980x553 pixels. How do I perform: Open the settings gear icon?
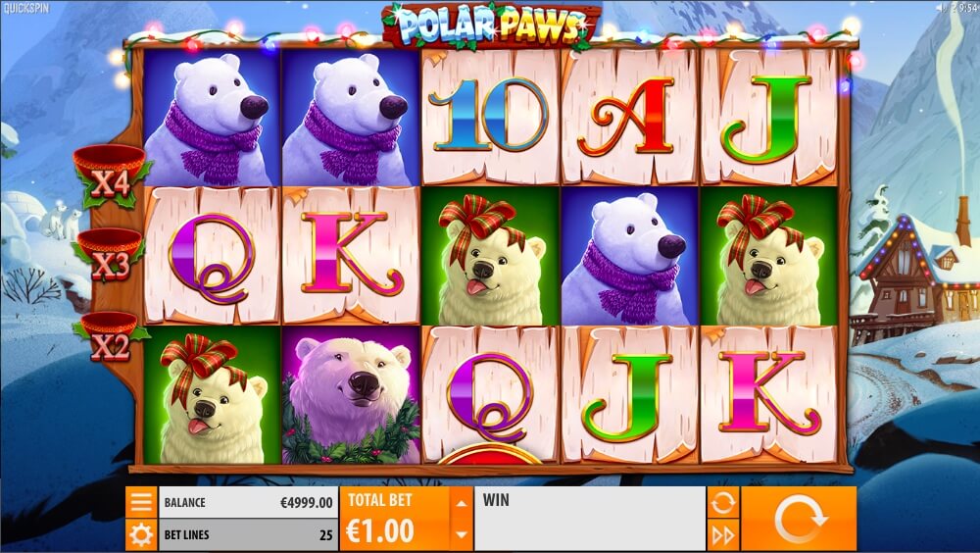coord(141,534)
